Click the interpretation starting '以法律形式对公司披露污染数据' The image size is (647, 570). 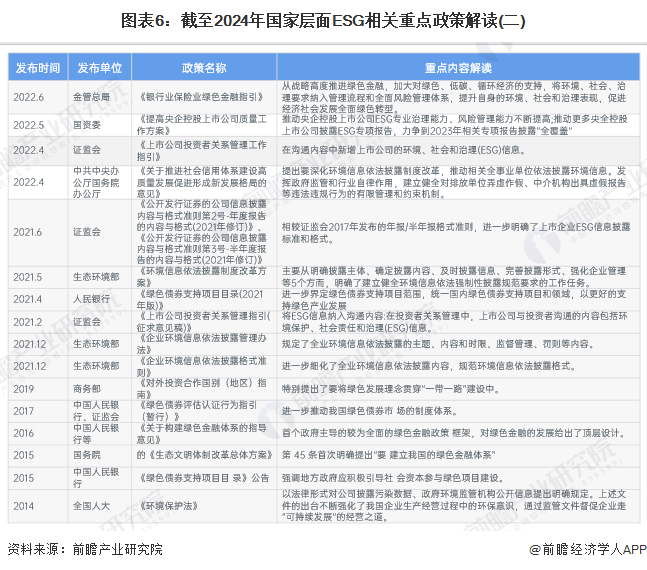(454, 506)
